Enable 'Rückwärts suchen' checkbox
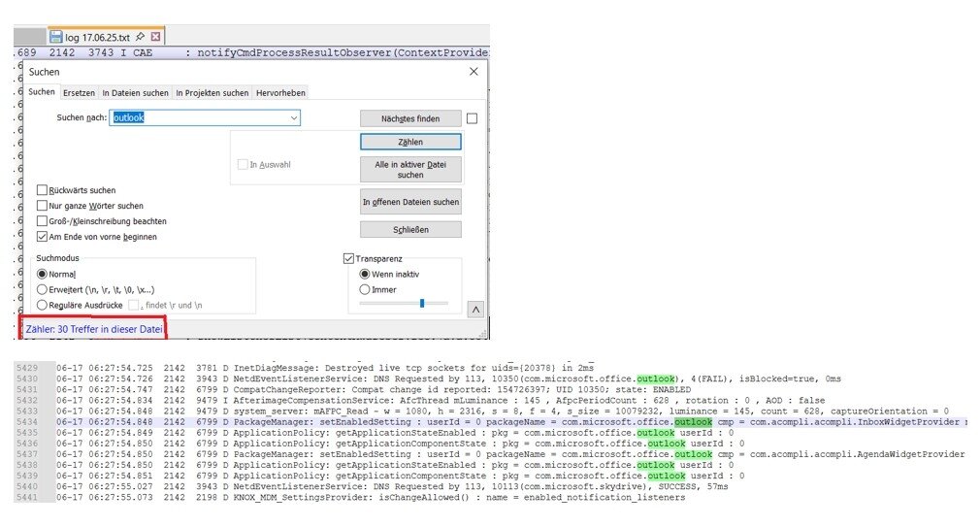Image resolution: width=980 pixels, height=527 pixels. 43,190
